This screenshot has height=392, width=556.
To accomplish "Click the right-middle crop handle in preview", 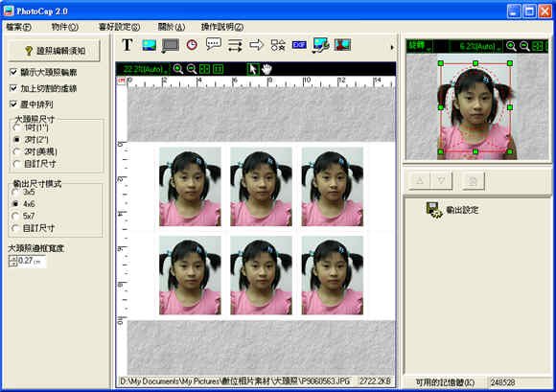I will click(x=510, y=107).
